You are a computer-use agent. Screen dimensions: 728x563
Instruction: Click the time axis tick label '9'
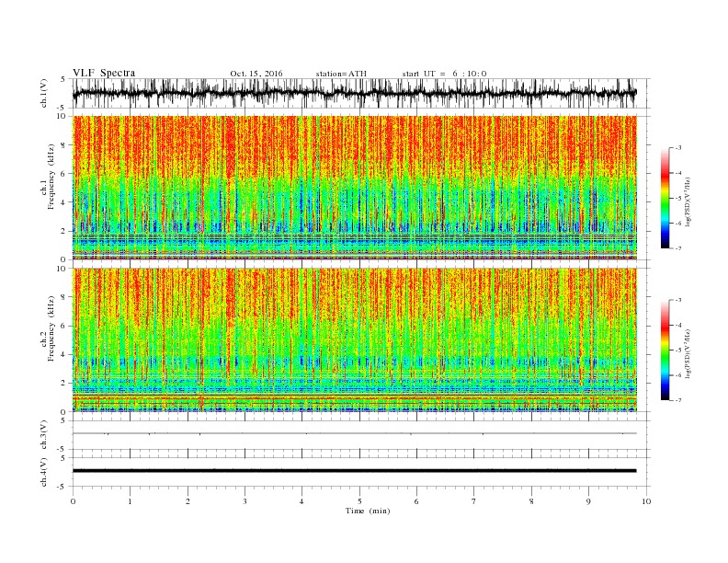point(588,501)
